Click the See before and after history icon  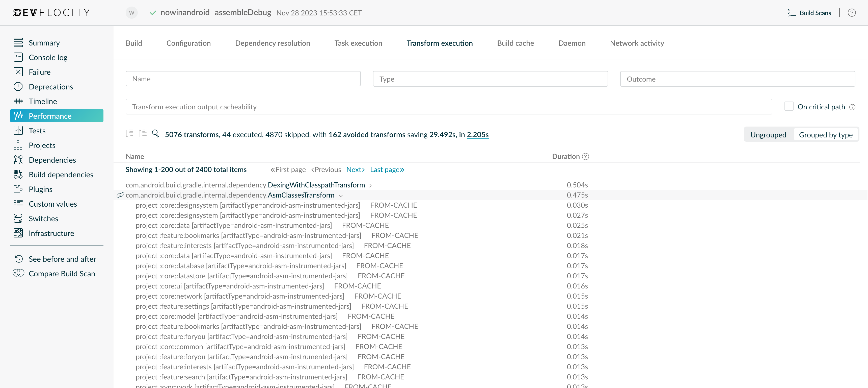point(19,259)
